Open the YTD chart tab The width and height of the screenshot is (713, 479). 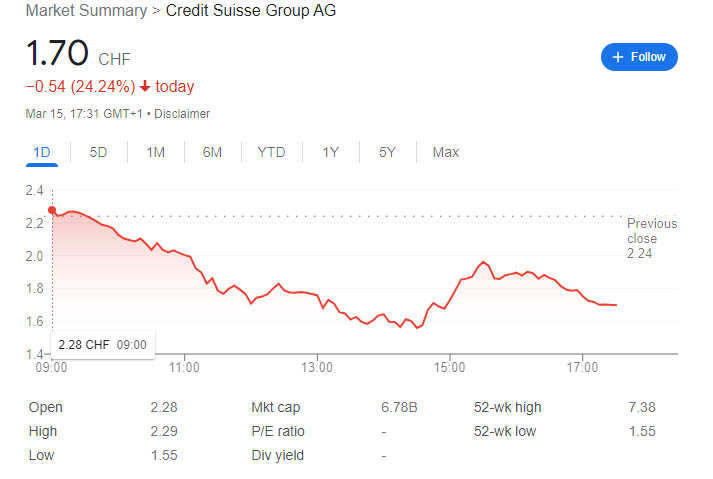pos(271,152)
